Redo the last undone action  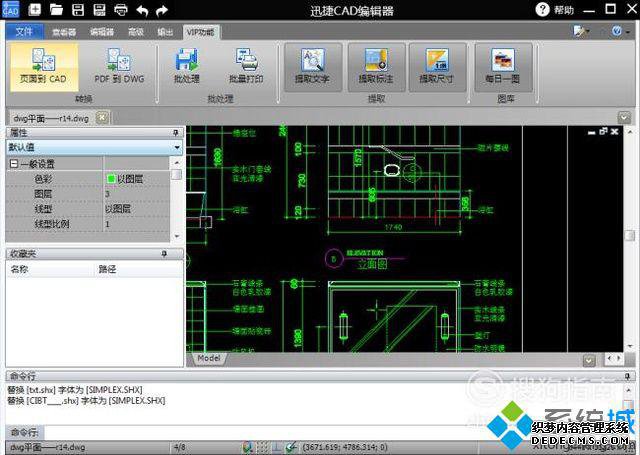click(x=162, y=10)
